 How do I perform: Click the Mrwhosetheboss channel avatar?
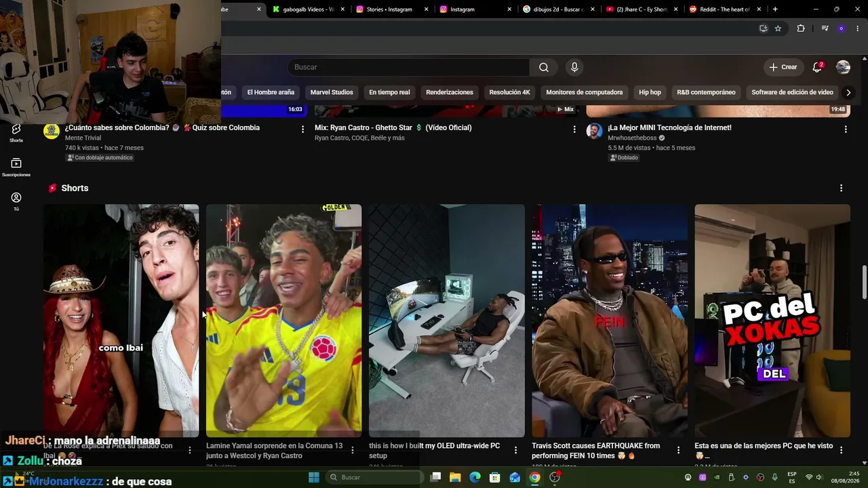click(594, 131)
